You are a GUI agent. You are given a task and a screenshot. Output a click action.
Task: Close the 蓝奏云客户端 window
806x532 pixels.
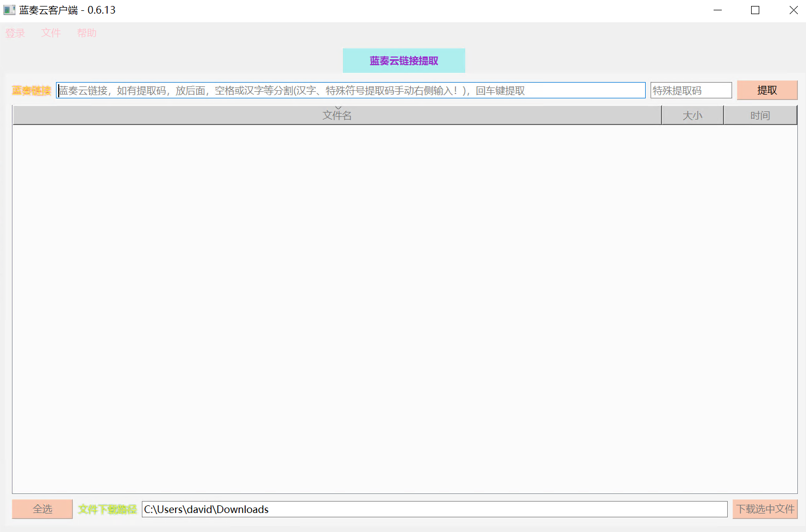click(x=793, y=10)
